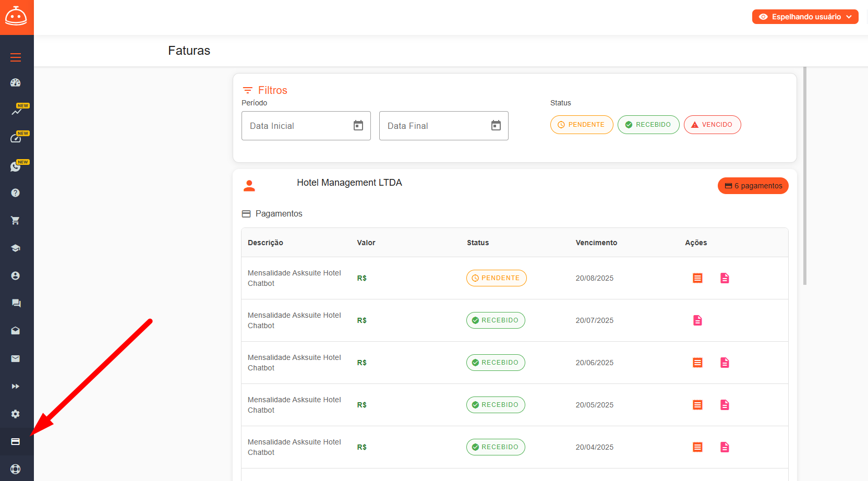Image resolution: width=868 pixels, height=481 pixels.
Task: Click the Filtros heading with filter icon
Action: [265, 90]
